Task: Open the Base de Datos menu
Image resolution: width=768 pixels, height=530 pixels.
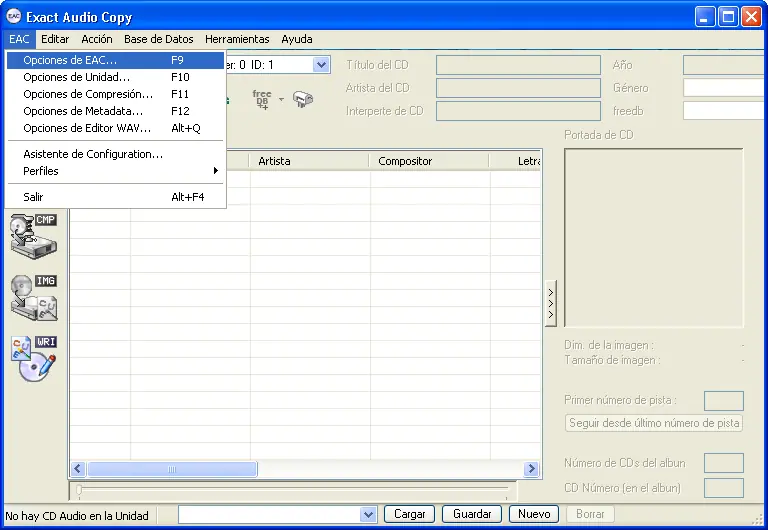Action: (159, 39)
